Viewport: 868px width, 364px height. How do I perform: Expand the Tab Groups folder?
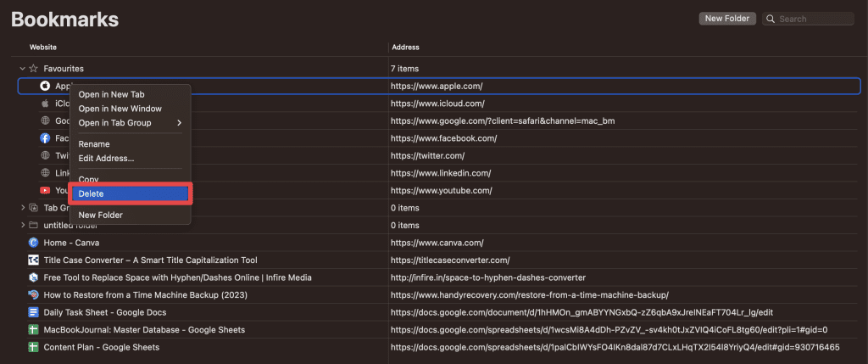click(23, 208)
